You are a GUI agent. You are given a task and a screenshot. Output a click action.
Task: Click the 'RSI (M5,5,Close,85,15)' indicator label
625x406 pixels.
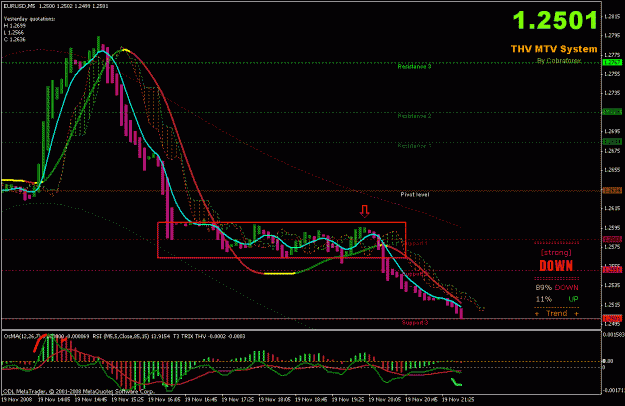click(119, 336)
